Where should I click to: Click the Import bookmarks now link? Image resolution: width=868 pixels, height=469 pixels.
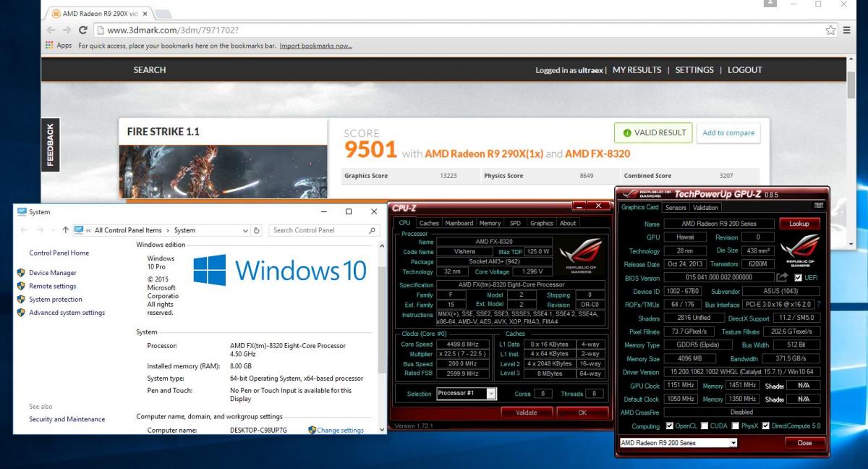click(316, 46)
